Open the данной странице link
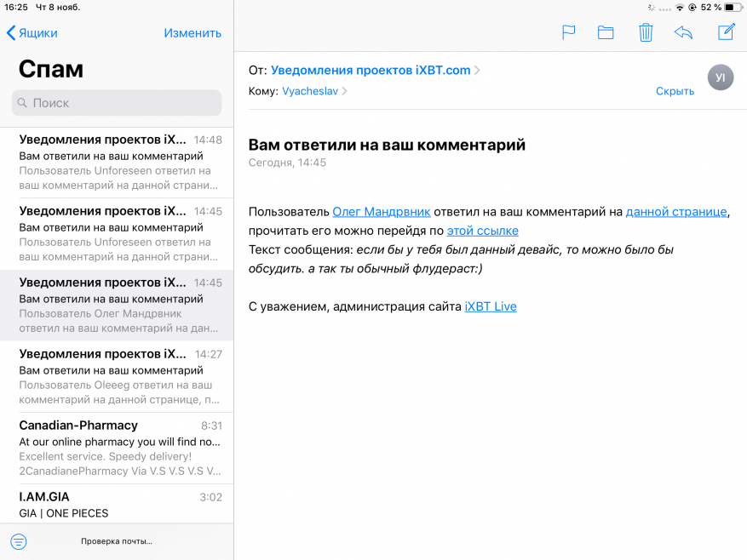This screenshot has width=747, height=560. coord(676,212)
